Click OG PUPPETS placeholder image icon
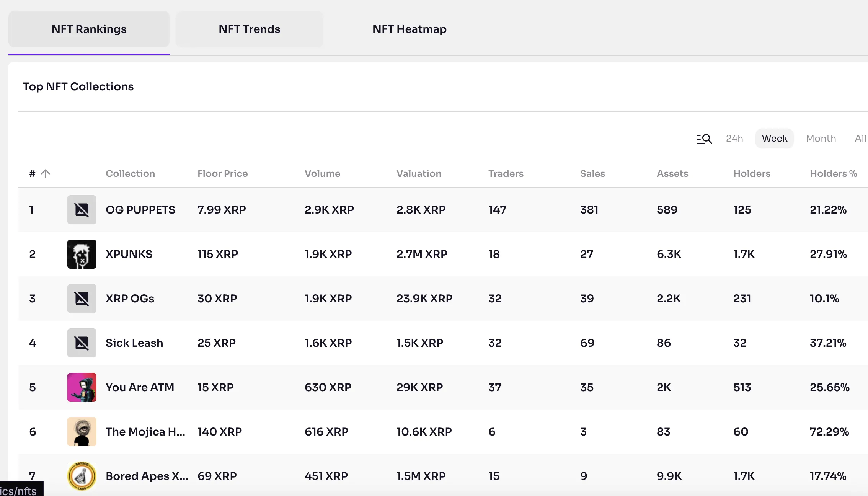 pyautogui.click(x=82, y=210)
